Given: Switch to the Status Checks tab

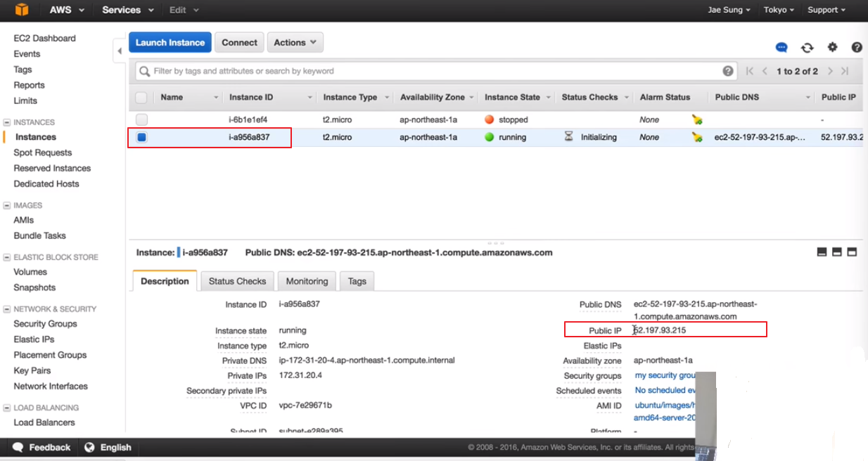Looking at the screenshot, I should [237, 281].
